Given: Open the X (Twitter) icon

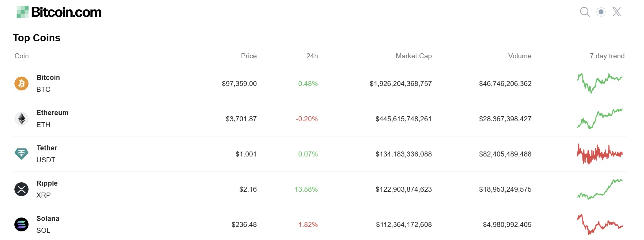Looking at the screenshot, I should pos(617,12).
